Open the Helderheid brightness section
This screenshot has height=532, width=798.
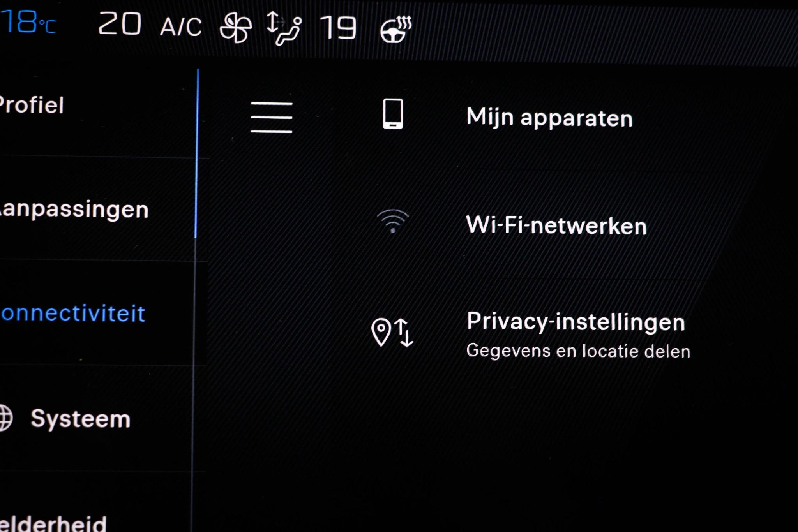(x=53, y=523)
